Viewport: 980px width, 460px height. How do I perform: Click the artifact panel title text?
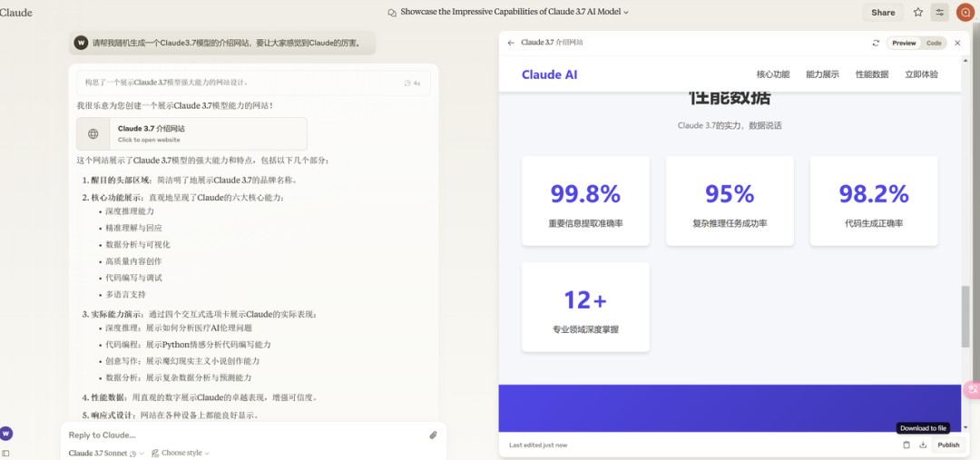coord(552,44)
